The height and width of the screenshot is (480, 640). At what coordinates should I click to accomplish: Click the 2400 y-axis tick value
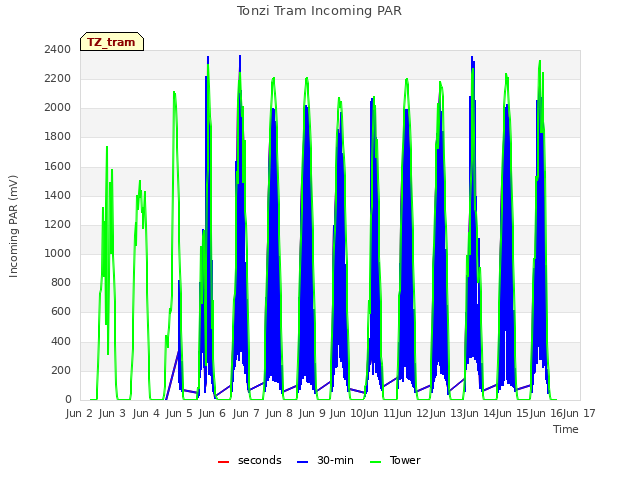58,49
